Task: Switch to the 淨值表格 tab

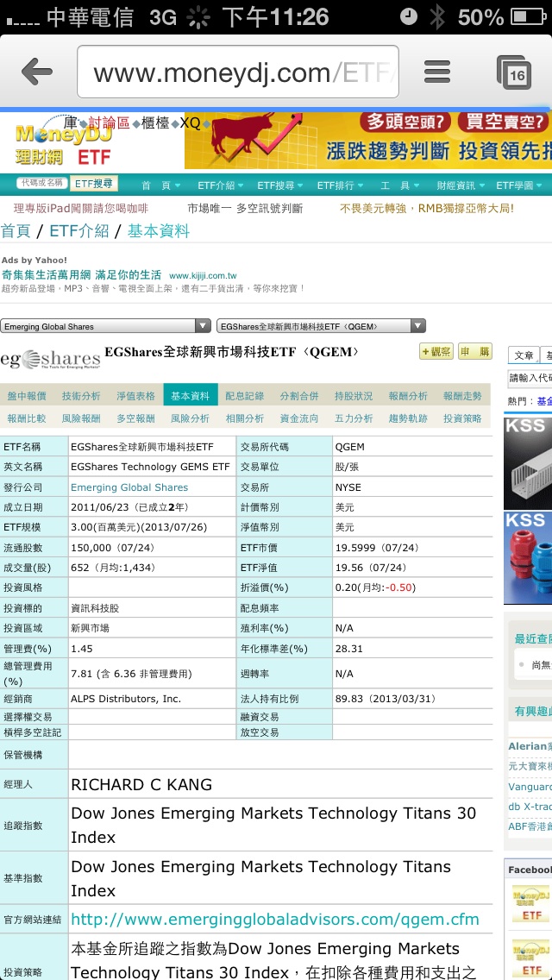Action: pyautogui.click(x=135, y=396)
